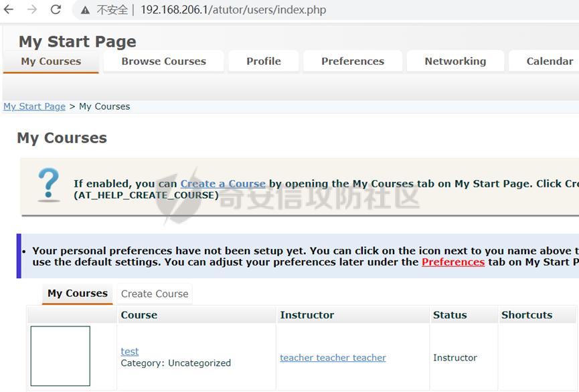
Task: Switch to Browse Courses tab
Action: point(163,62)
